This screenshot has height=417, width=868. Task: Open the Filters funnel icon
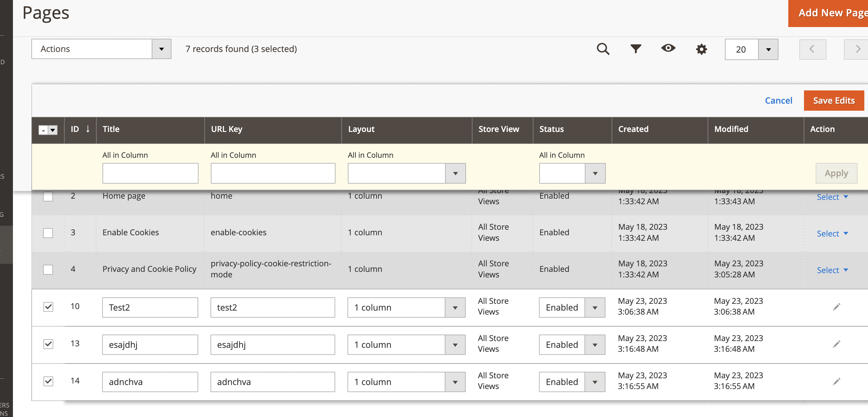click(x=636, y=49)
